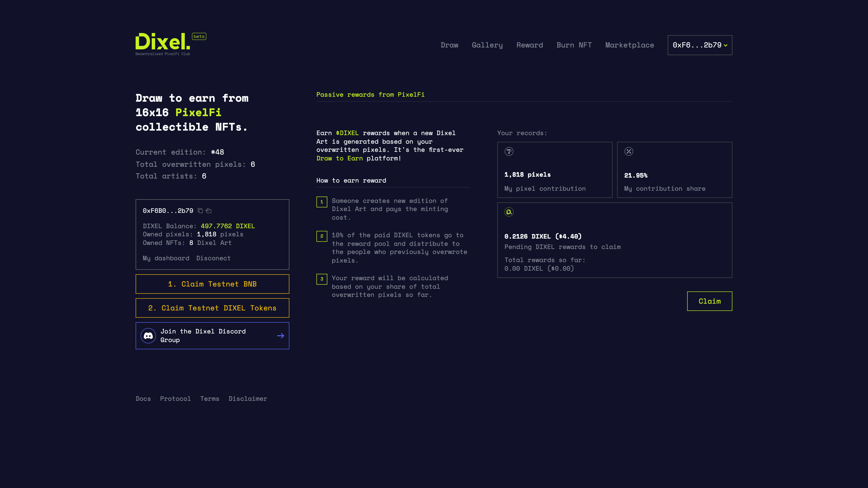The width and height of the screenshot is (868, 488).
Task: Open Terms footer link
Action: (210, 398)
